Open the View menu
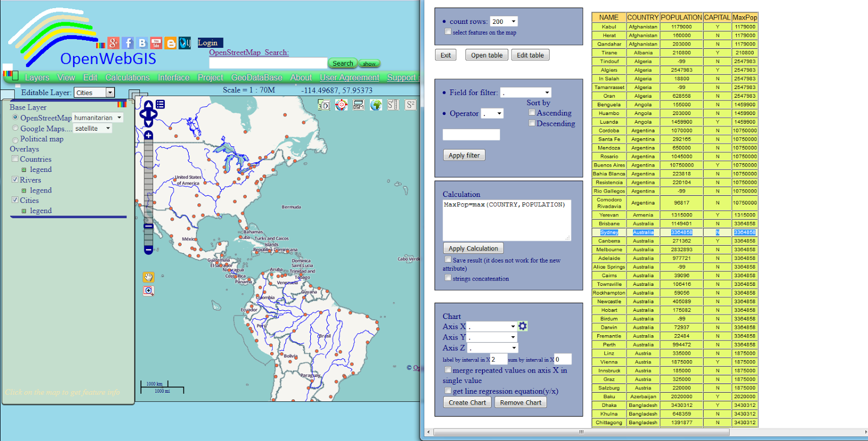This screenshot has height=441, width=868. tap(66, 78)
